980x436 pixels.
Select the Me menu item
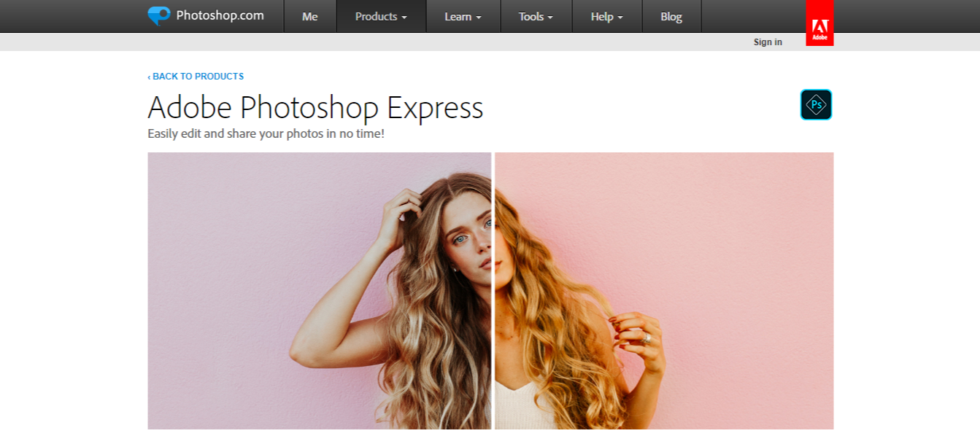click(x=309, y=16)
